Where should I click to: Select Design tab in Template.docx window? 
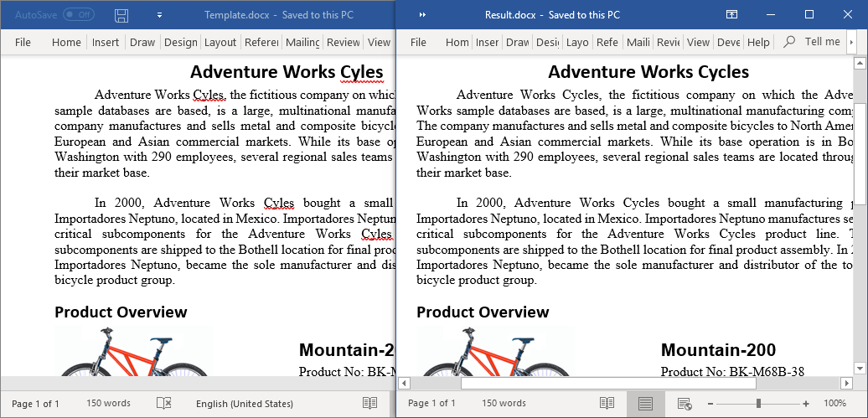coord(180,42)
